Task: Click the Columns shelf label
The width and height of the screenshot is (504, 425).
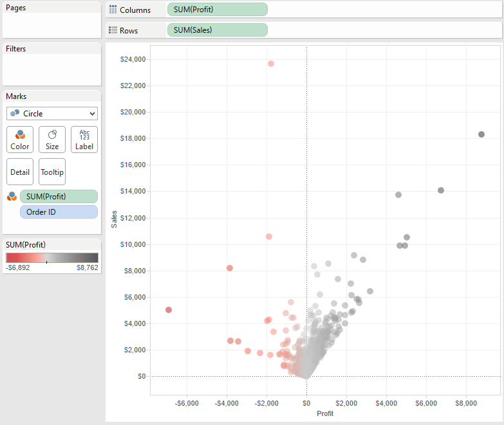Action: [x=135, y=10]
